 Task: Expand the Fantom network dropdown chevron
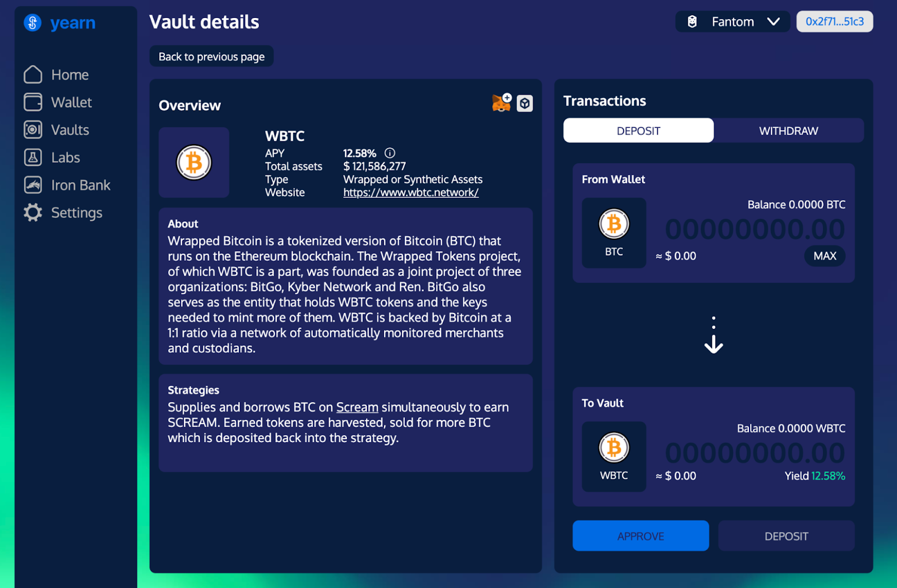tap(774, 22)
